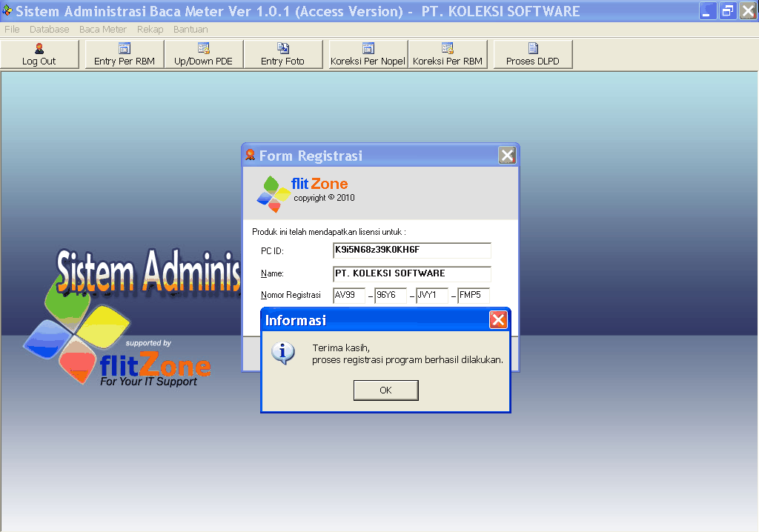Click the info icon in Informasi dialog
This screenshot has height=532, width=759.
click(x=283, y=353)
